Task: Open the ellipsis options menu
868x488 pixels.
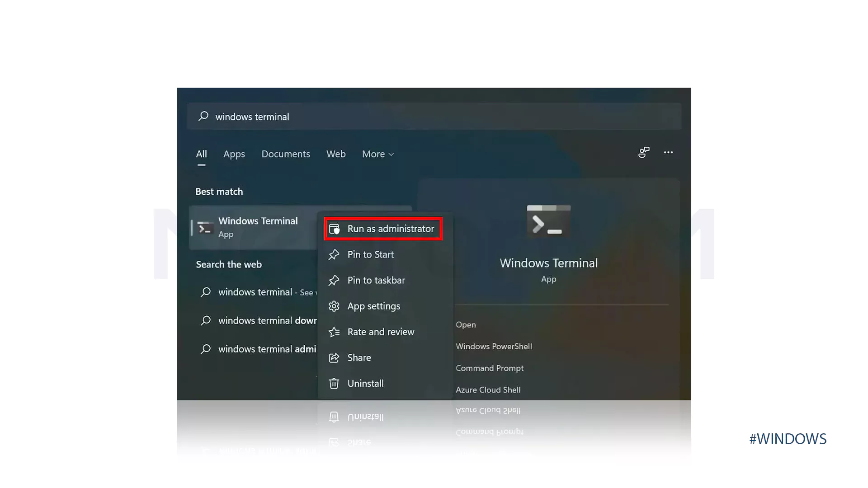Action: (669, 153)
